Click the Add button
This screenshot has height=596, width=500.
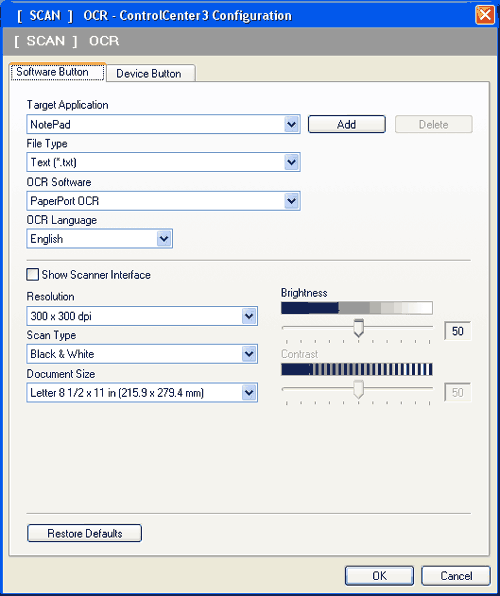coord(346,124)
